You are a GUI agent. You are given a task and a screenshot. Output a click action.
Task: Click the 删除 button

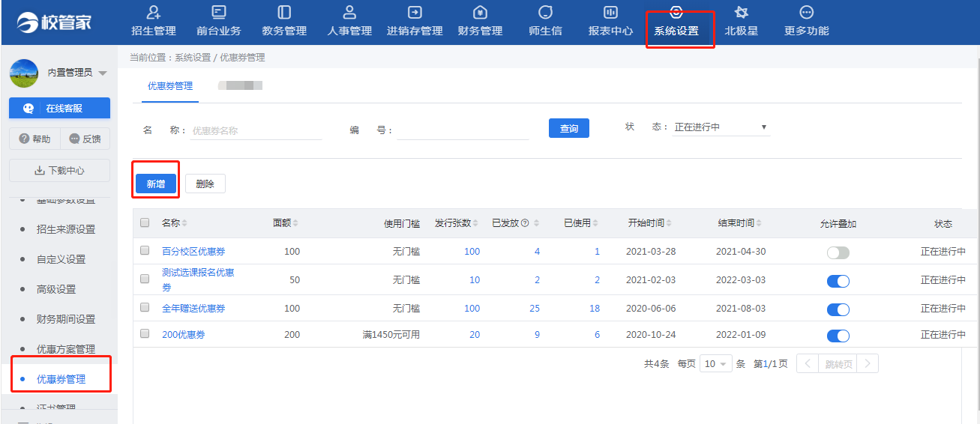click(x=205, y=184)
